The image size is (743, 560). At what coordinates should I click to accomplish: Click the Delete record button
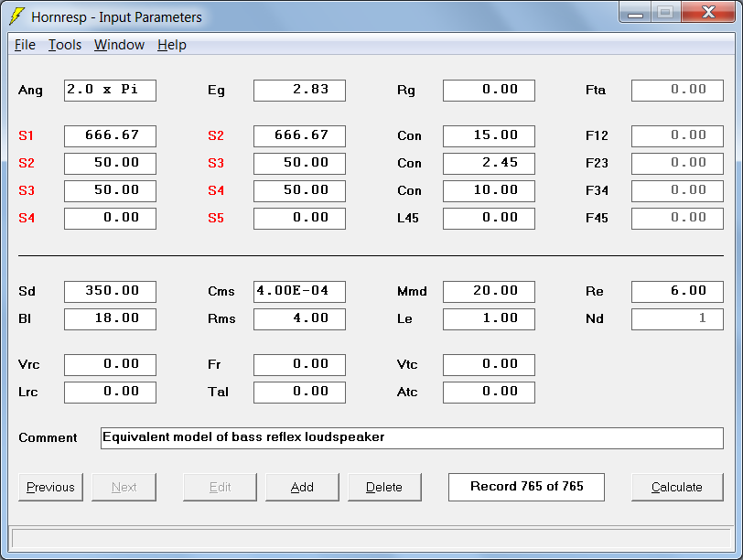pos(384,487)
